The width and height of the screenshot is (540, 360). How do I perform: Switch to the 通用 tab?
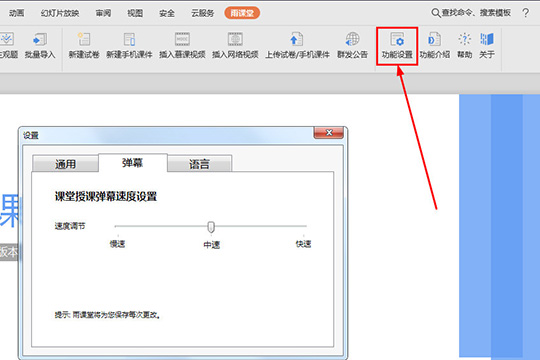(65, 164)
